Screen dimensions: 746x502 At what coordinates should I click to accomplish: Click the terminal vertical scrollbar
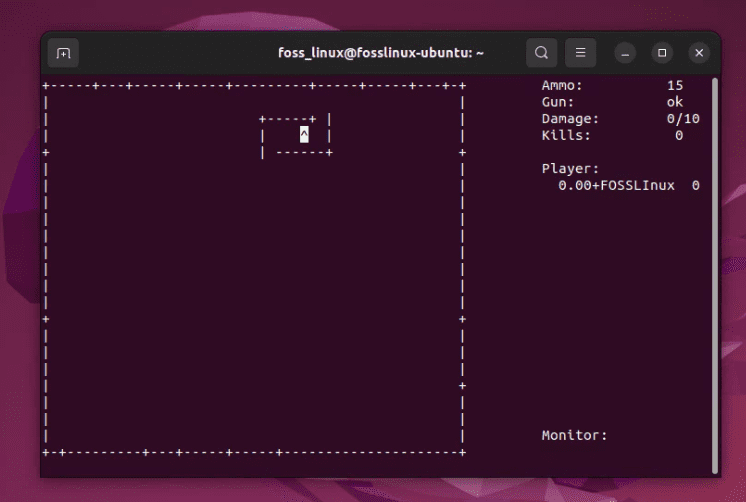pos(715,276)
